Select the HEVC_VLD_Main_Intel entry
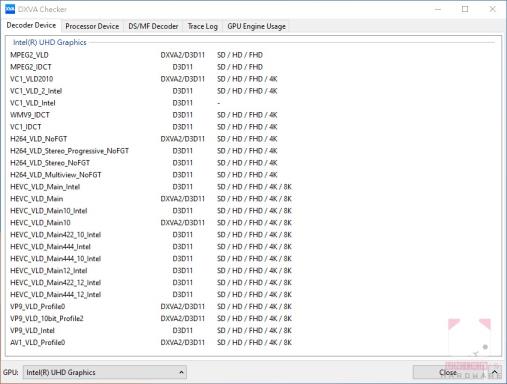 (x=45, y=187)
